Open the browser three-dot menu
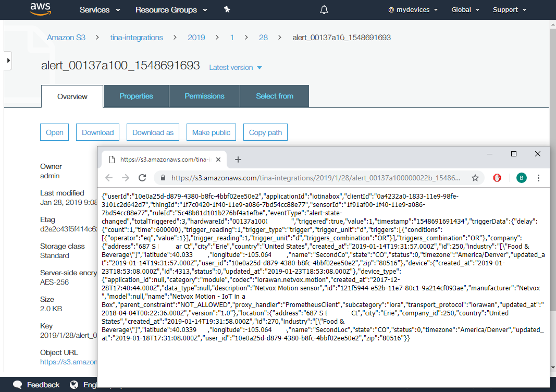Viewport: 556px width, 392px height. click(538, 178)
